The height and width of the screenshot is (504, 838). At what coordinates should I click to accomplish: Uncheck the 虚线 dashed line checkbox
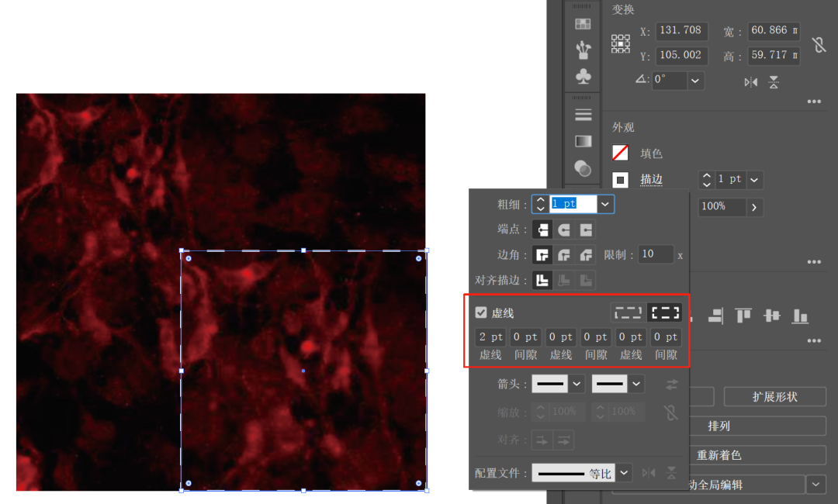[481, 312]
